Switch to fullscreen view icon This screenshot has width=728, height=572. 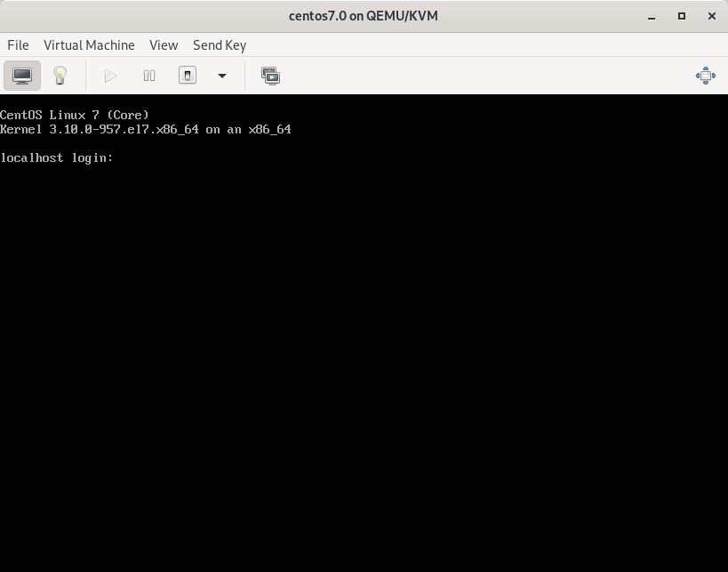click(x=705, y=76)
